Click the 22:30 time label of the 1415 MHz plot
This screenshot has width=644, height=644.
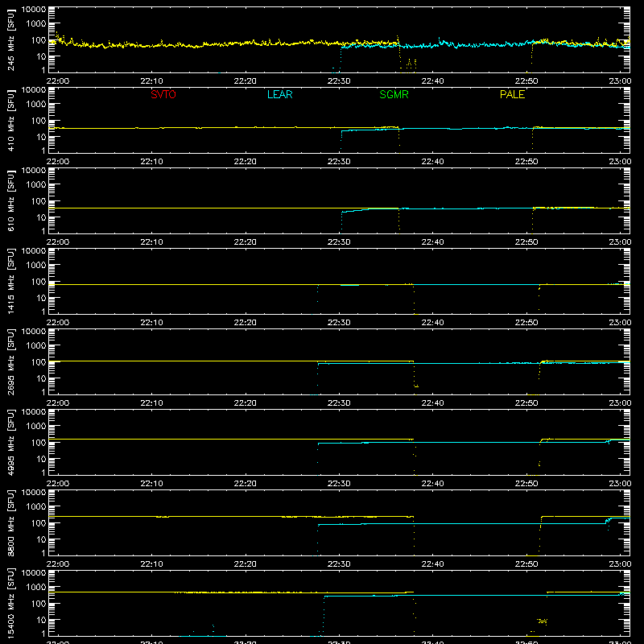click(339, 323)
